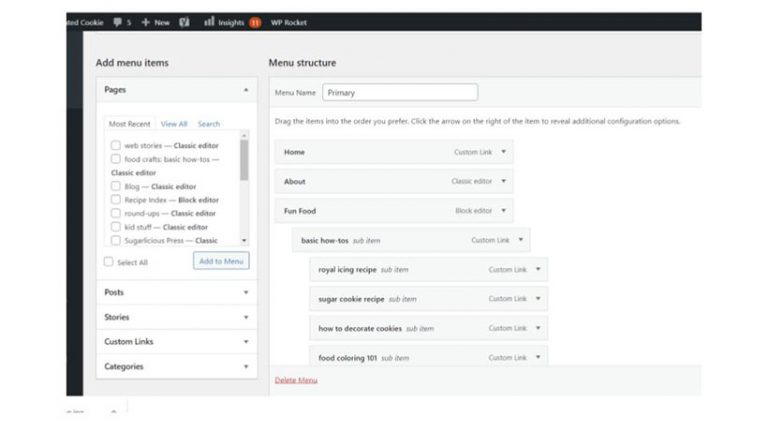Open WP Rocket in the admin bar
The width and height of the screenshot is (768, 432).
[x=288, y=22]
